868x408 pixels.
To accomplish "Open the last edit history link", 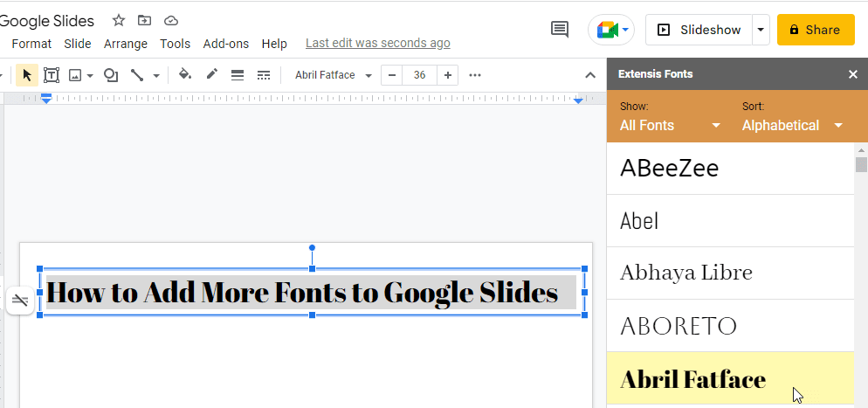I will pyautogui.click(x=377, y=43).
